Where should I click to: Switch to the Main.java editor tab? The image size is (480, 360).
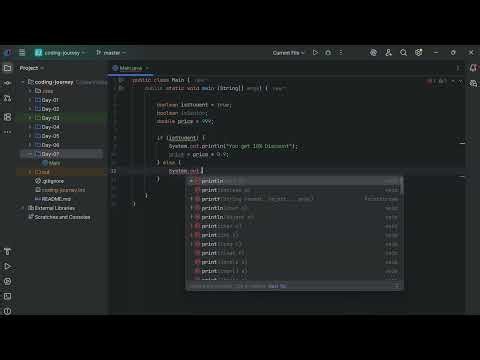tap(131, 68)
